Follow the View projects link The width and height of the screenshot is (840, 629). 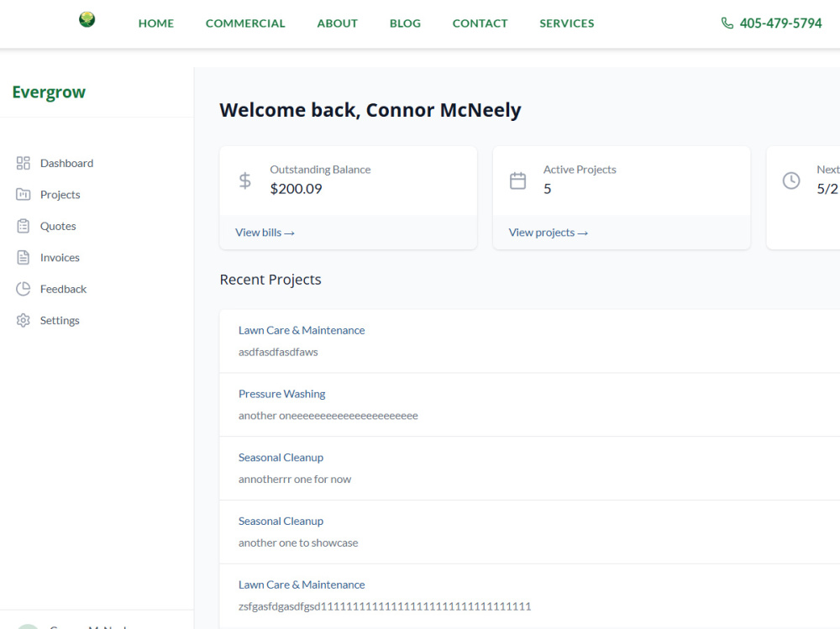coord(548,233)
